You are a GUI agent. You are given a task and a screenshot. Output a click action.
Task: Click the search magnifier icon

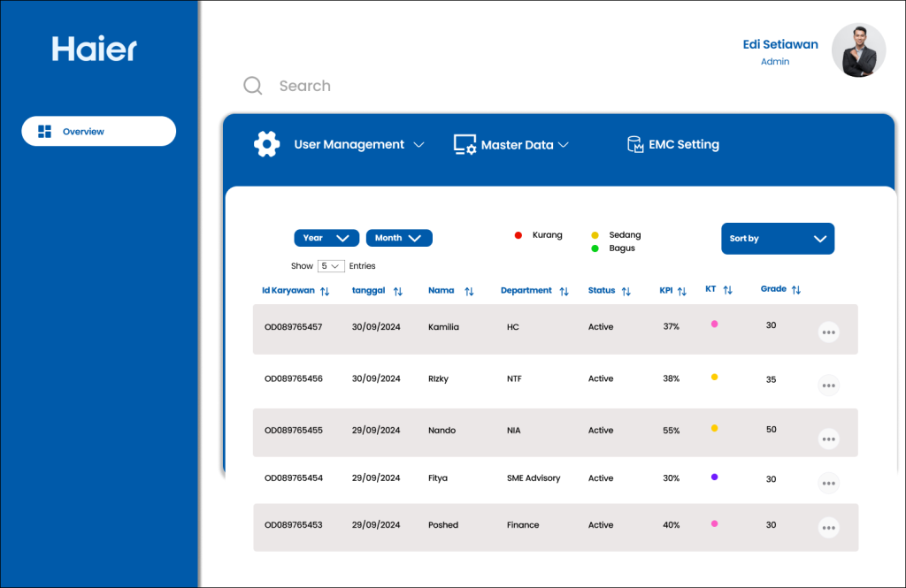[252, 86]
